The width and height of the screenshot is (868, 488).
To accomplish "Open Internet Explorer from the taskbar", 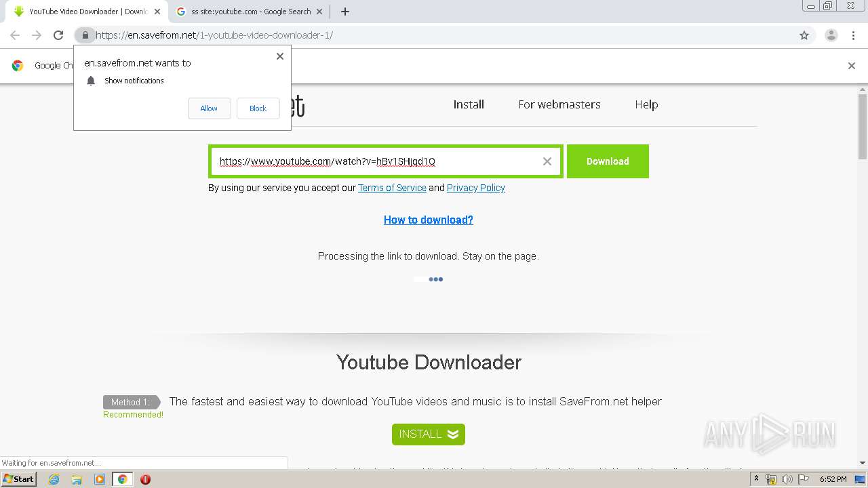I will tap(54, 479).
